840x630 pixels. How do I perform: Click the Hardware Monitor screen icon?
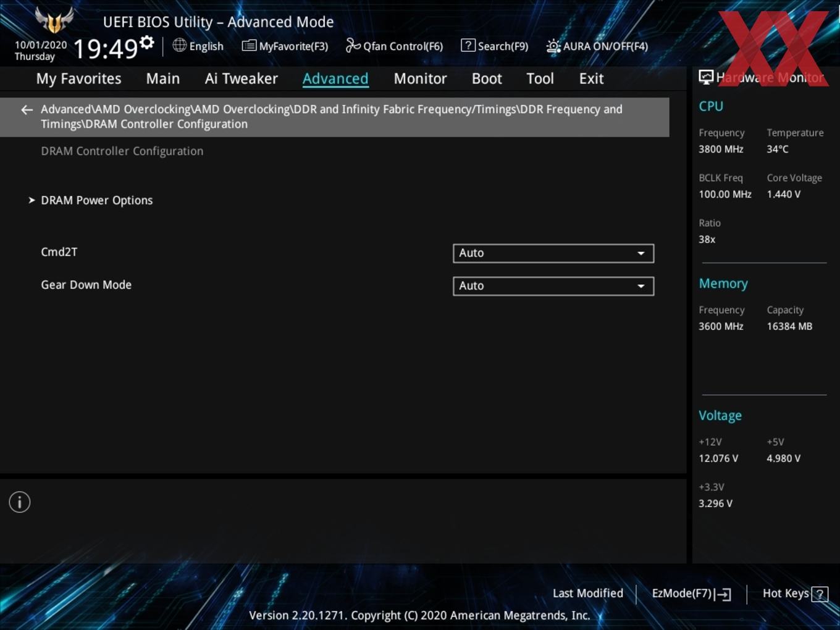pos(706,77)
